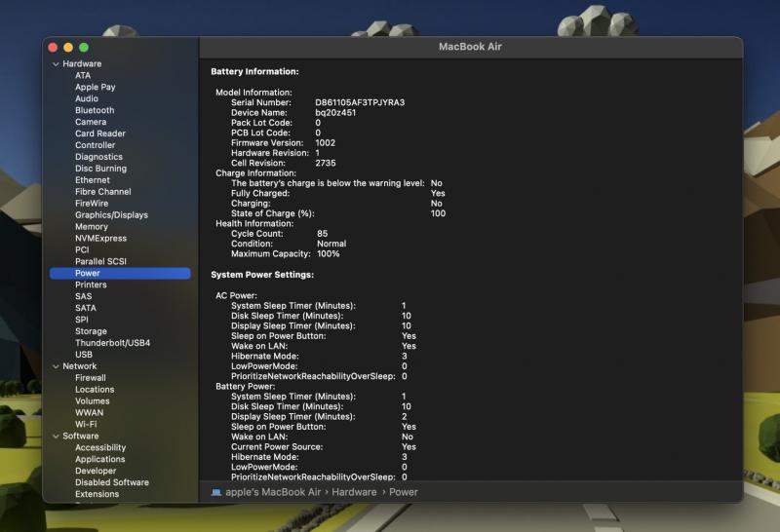The width and height of the screenshot is (780, 532).
Task: Open Storage in the sidebar
Action: (x=91, y=331)
